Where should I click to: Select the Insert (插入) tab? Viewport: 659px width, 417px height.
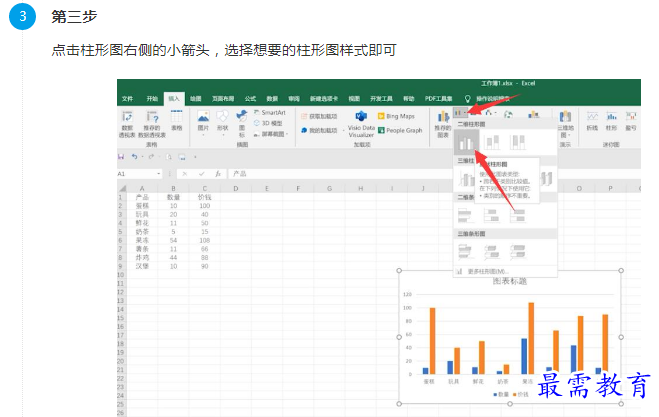[x=174, y=99]
